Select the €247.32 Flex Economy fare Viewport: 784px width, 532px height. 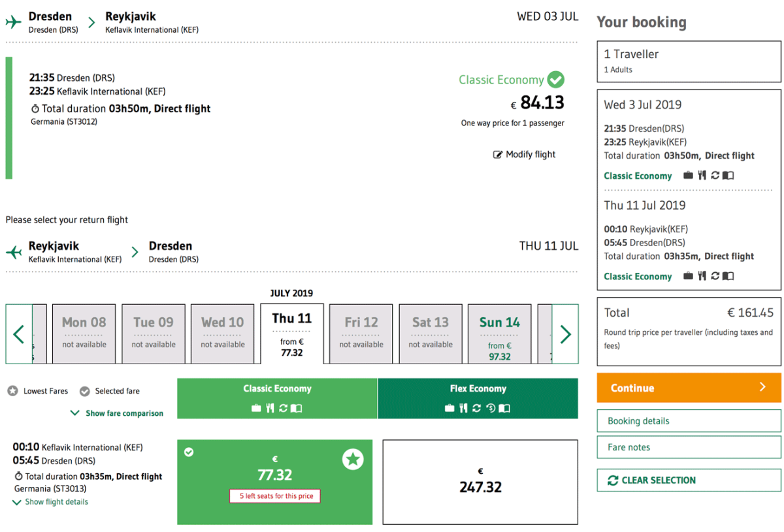(x=480, y=482)
